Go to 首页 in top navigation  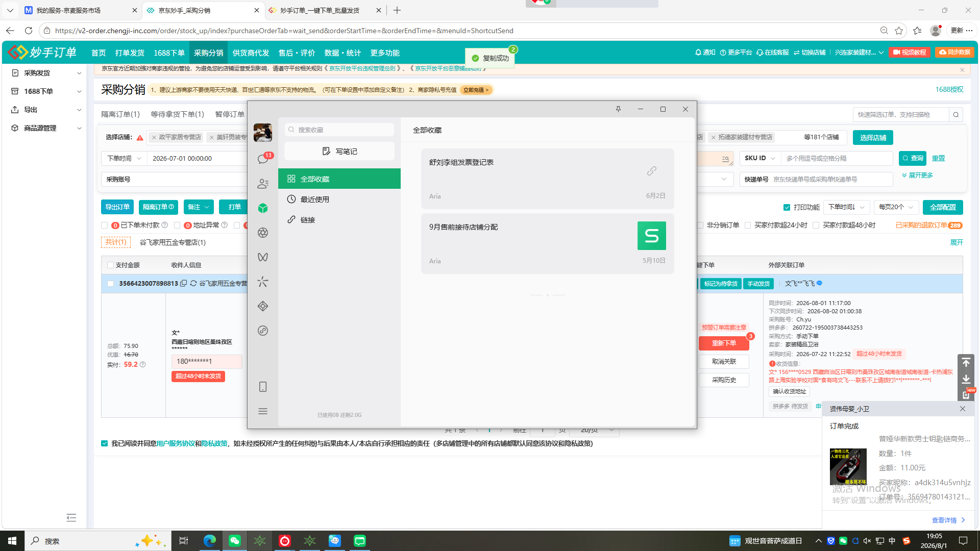pyautogui.click(x=99, y=53)
